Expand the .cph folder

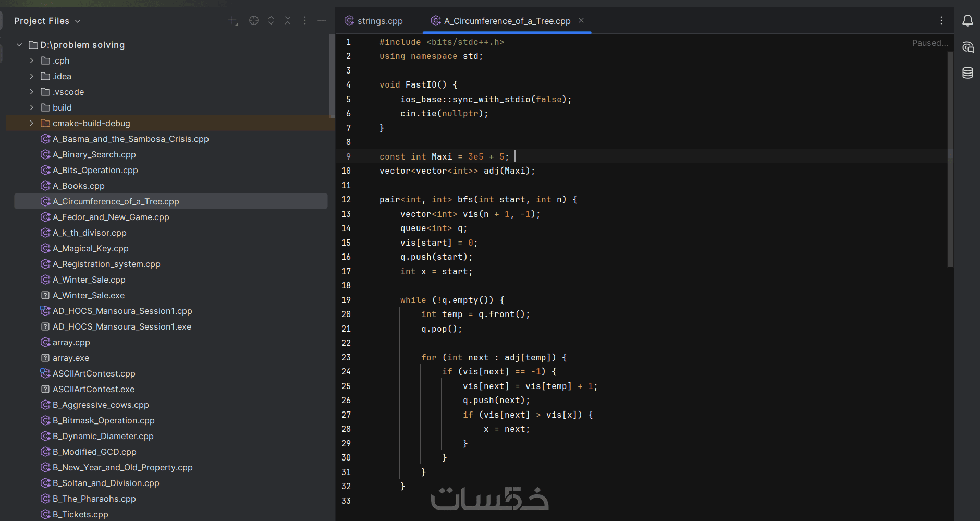tap(32, 60)
